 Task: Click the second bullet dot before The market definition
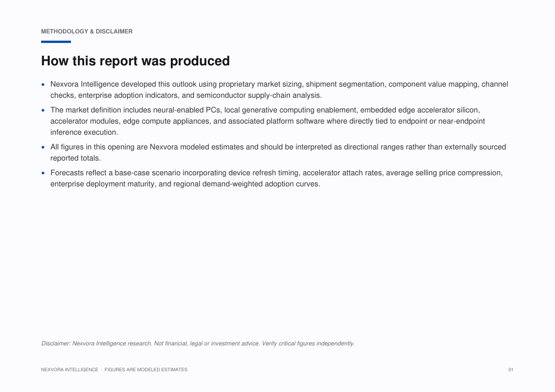43,110
